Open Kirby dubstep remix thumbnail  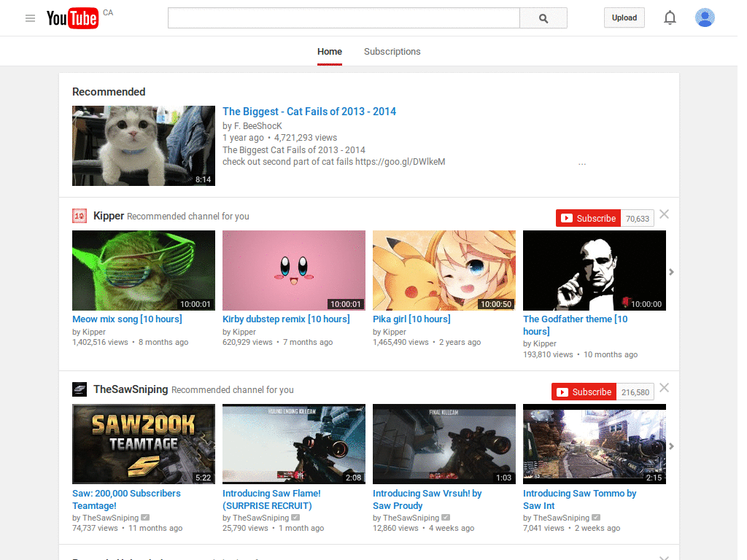(x=294, y=271)
